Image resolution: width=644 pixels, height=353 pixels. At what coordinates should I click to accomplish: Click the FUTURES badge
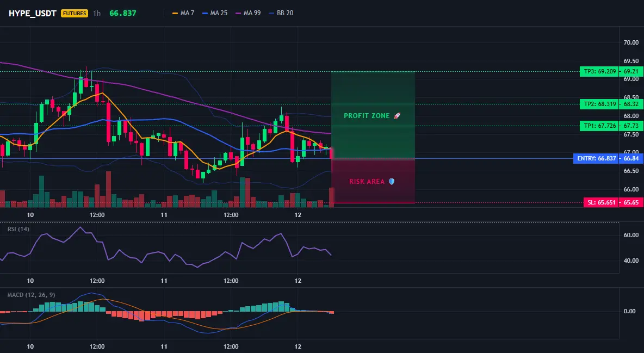point(75,13)
